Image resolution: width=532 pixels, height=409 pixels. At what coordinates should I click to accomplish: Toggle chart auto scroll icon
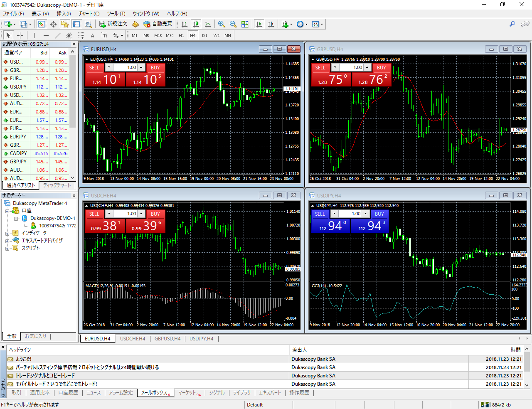(259, 24)
